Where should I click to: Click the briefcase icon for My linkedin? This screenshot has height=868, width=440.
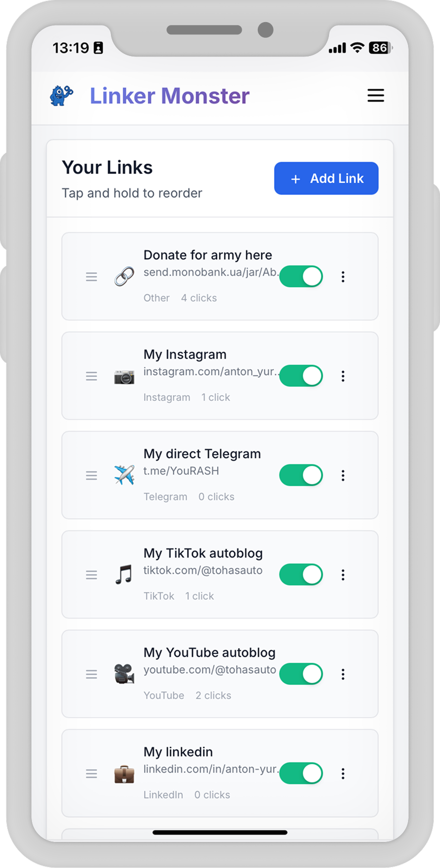point(124,774)
